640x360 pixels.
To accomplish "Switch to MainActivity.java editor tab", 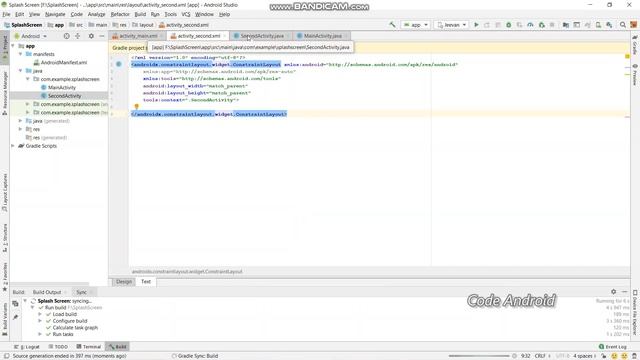I will point(322,36).
